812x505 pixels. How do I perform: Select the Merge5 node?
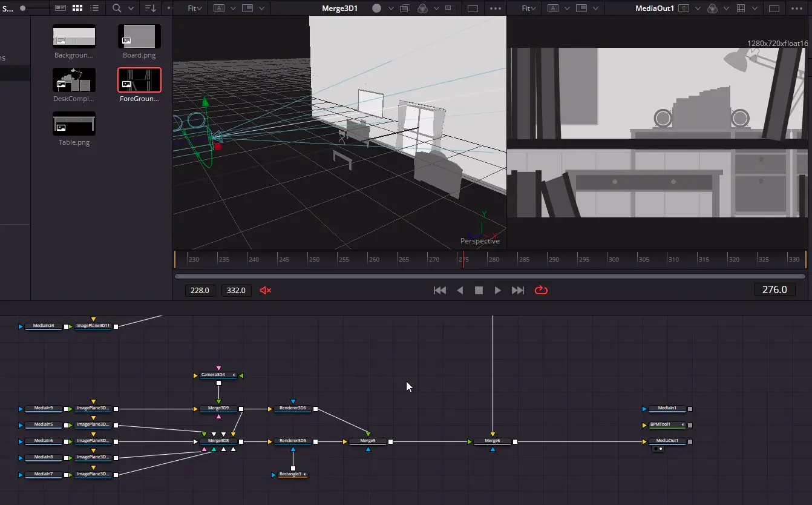point(368,441)
